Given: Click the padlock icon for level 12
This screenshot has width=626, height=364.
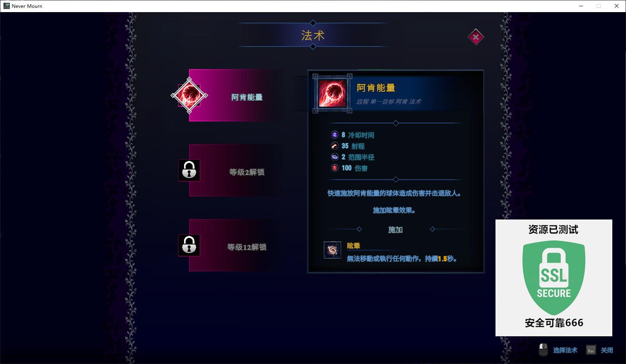Looking at the screenshot, I should [189, 245].
